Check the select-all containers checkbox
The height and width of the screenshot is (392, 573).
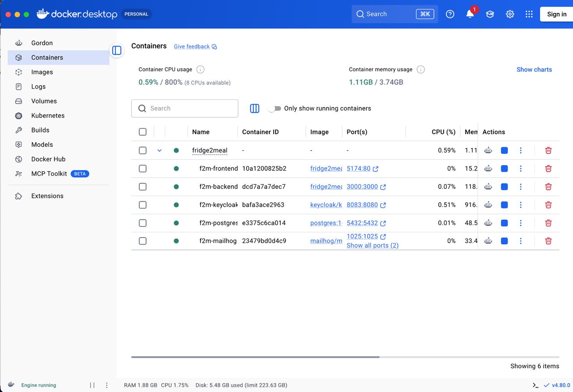pyautogui.click(x=143, y=132)
